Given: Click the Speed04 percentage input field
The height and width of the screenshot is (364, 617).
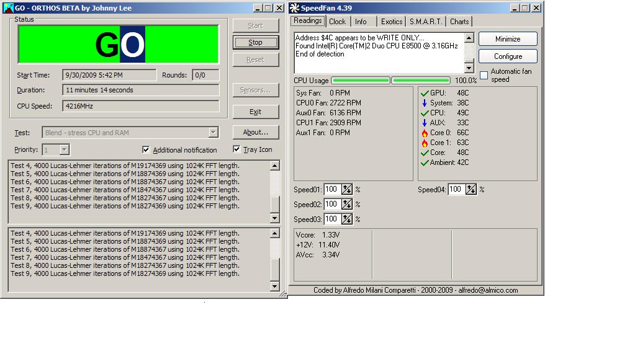Looking at the screenshot, I should click(457, 190).
